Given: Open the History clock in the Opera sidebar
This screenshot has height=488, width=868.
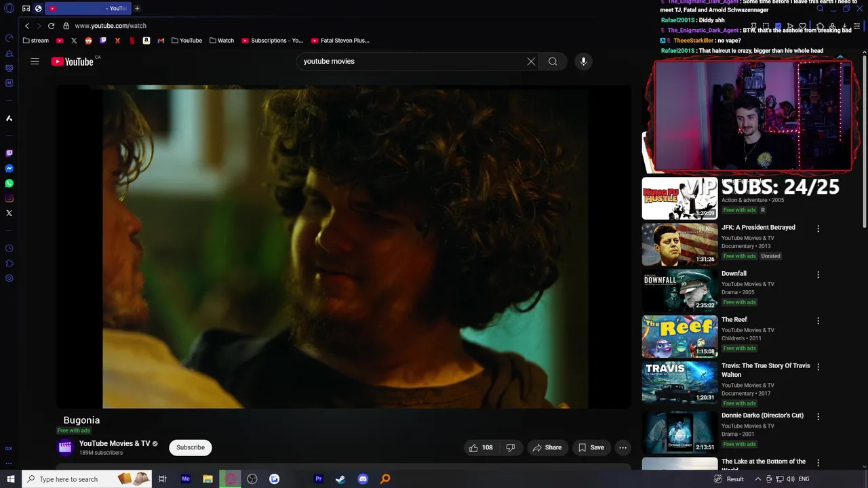Looking at the screenshot, I should [9, 248].
